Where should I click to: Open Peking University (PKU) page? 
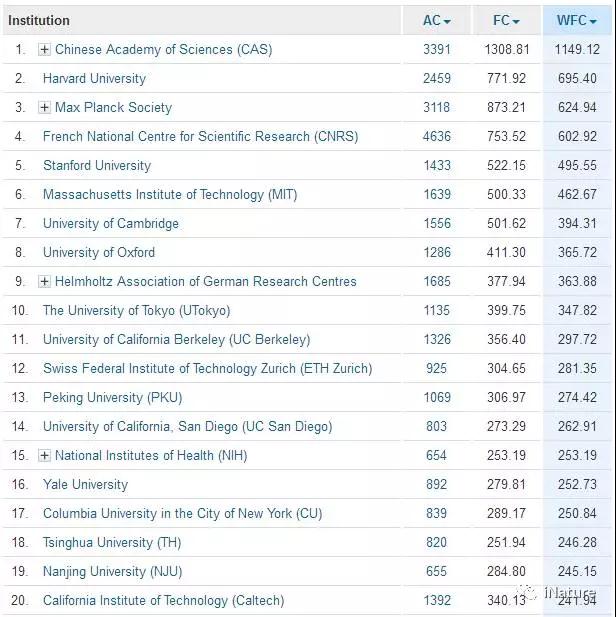pyautogui.click(x=112, y=397)
